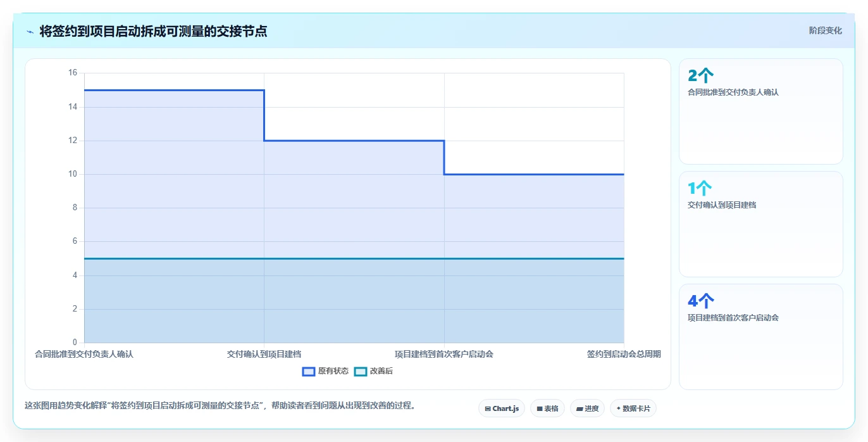Click the big number 2个
The image size is (868, 442).
coord(700,76)
